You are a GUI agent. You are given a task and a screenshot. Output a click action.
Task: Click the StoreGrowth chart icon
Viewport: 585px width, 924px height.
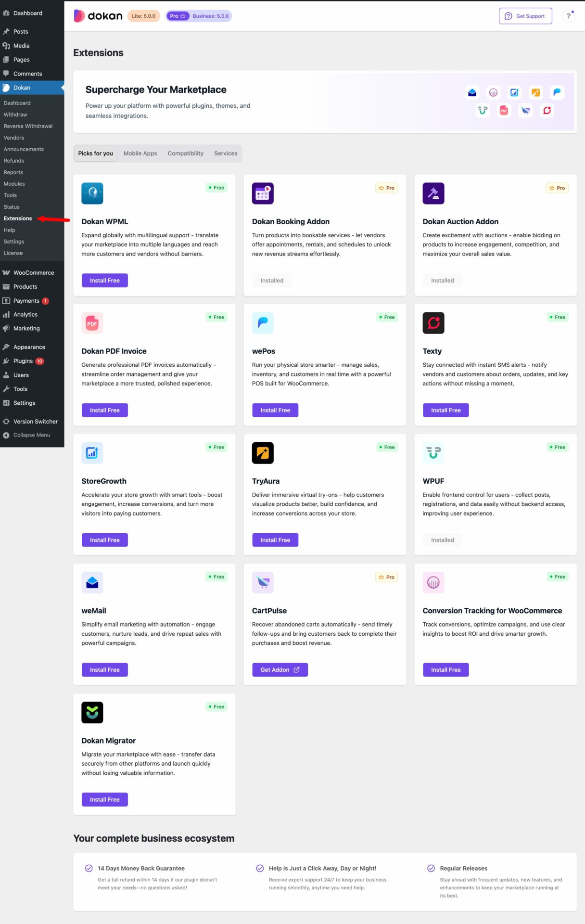tap(92, 453)
